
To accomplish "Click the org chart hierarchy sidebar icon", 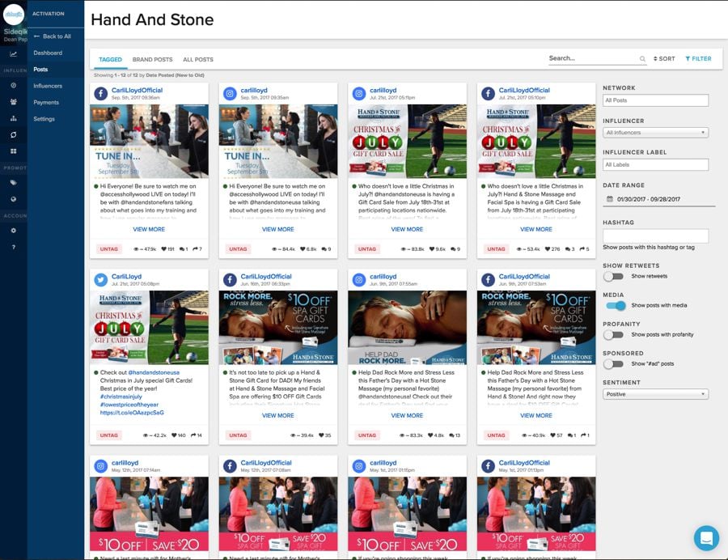I will point(14,118).
